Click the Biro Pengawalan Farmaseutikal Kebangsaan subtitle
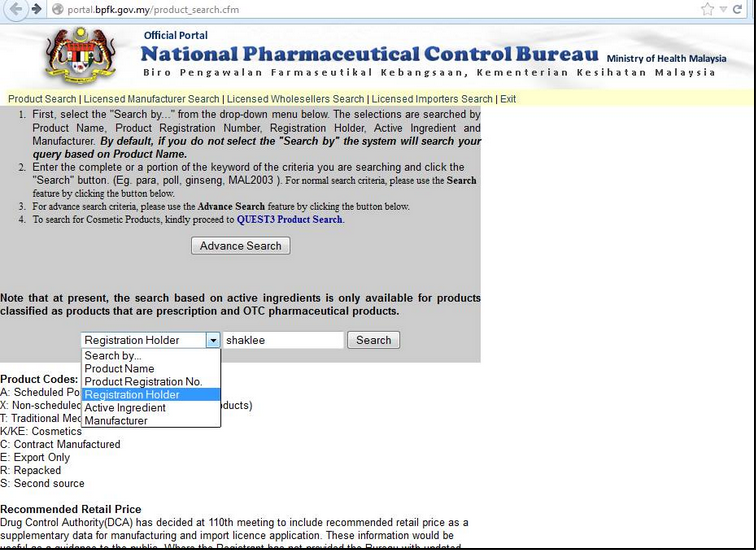This screenshot has height=550, width=756. [x=429, y=72]
